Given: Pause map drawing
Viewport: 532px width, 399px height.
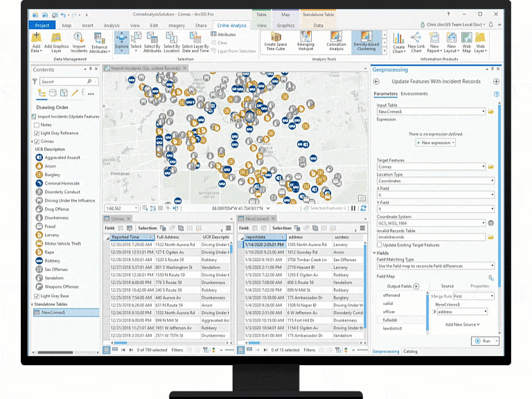Looking at the screenshot, I should 353,208.
